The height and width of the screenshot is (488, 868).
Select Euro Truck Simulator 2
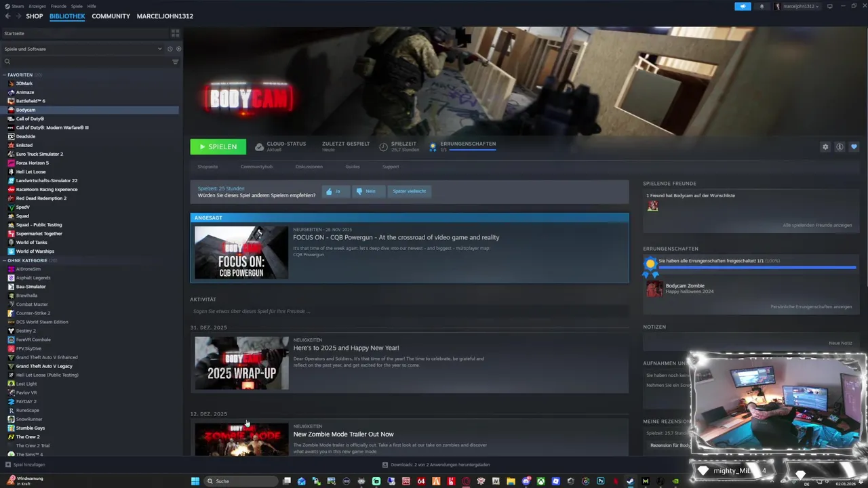point(39,154)
